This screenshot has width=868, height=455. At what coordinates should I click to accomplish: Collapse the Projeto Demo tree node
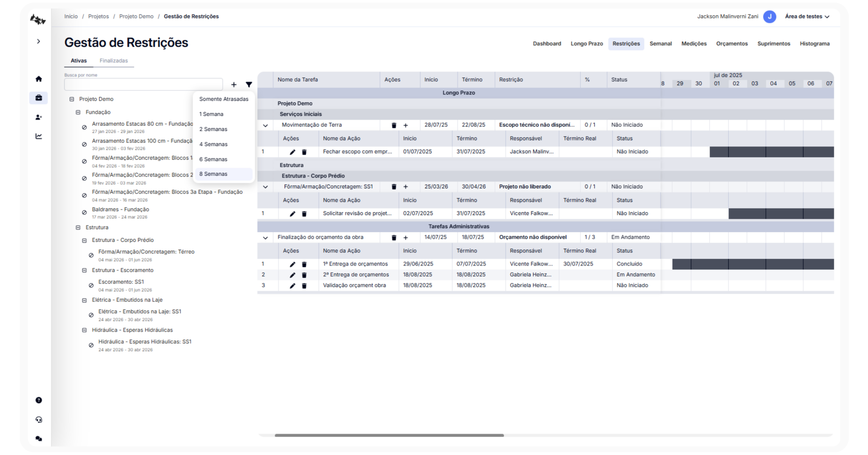72,99
